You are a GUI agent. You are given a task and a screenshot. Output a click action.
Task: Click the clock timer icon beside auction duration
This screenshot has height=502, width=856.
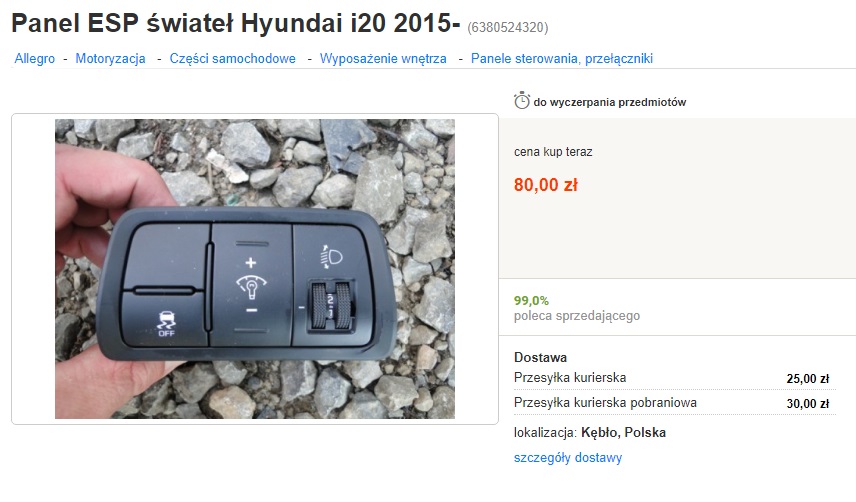tap(521, 100)
